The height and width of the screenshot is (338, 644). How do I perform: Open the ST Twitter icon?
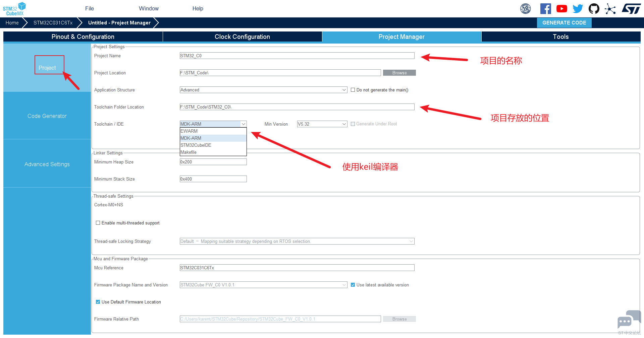(x=578, y=9)
